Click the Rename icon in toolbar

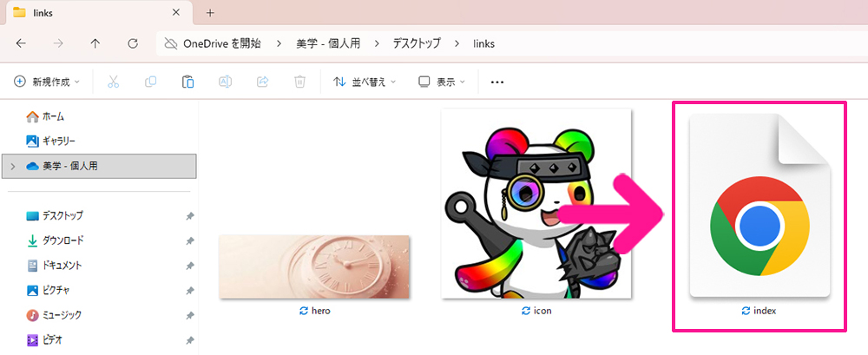225,82
